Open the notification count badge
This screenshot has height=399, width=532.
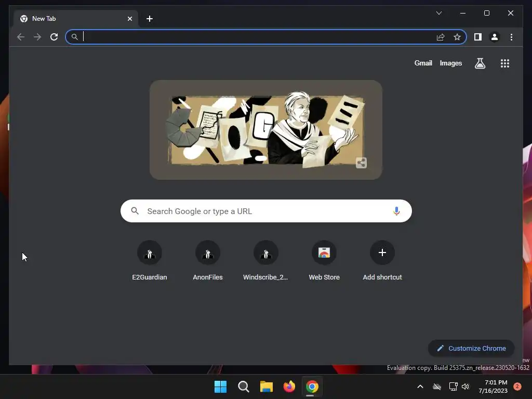517,387
